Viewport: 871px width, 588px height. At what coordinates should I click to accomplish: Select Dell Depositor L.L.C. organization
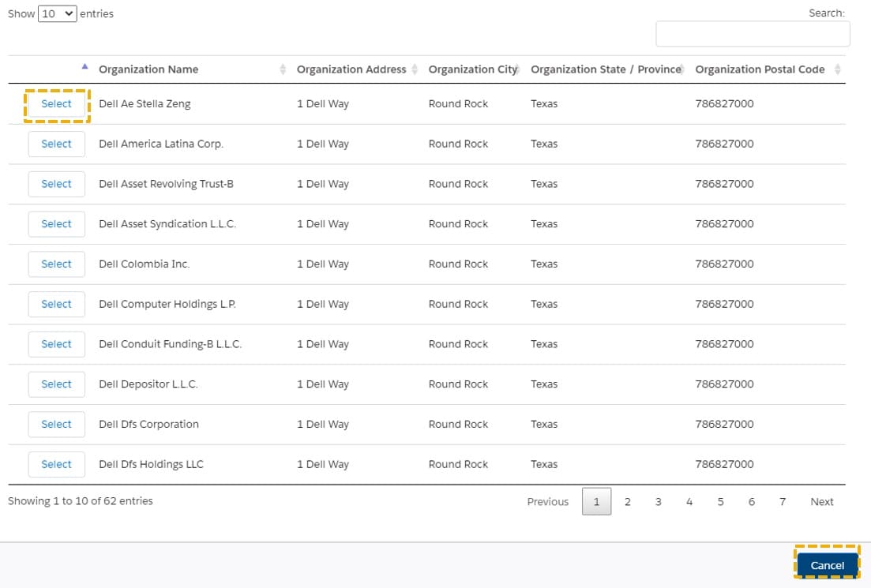click(57, 384)
